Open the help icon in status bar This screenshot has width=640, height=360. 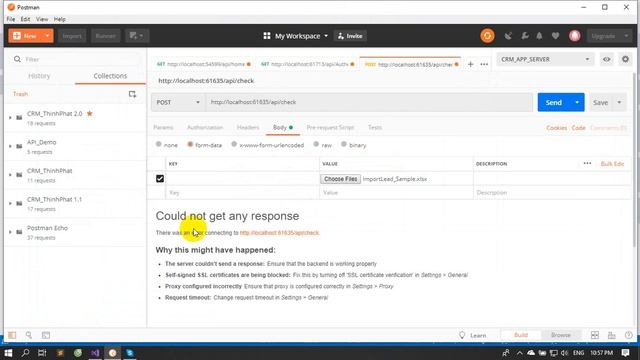click(629, 335)
